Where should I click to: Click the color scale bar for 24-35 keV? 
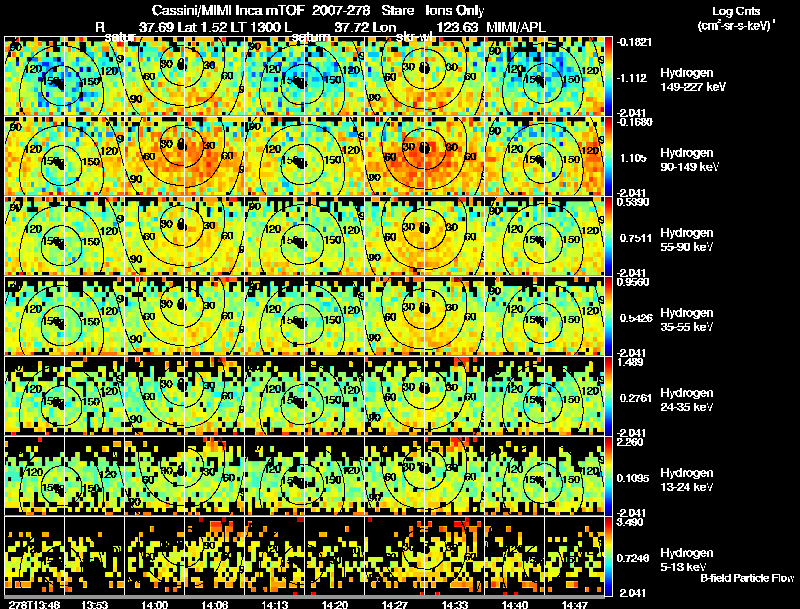click(608, 397)
